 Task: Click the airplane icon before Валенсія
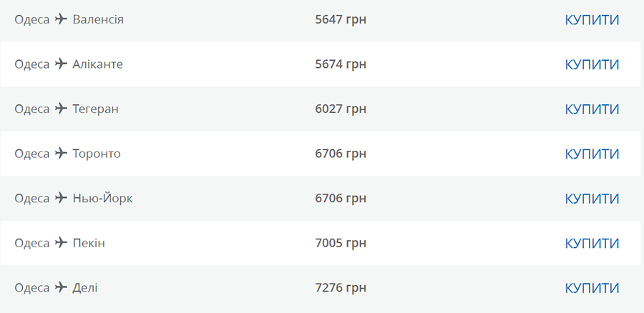[61, 19]
